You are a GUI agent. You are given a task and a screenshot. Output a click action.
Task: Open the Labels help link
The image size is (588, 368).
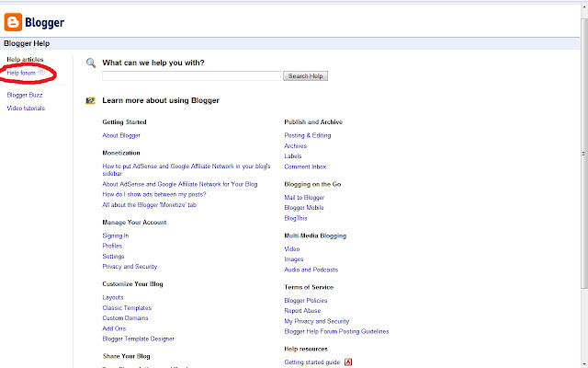click(293, 155)
